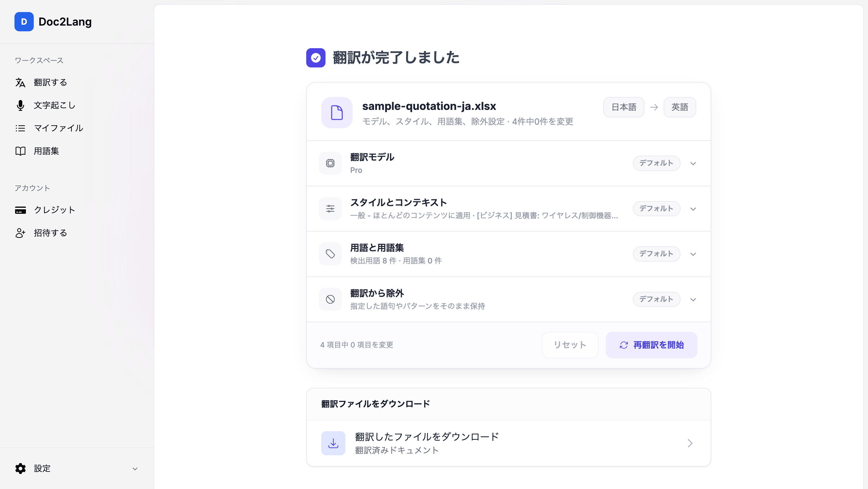Click the アカウント section label
Screen dimensions: 868x489
32,188
